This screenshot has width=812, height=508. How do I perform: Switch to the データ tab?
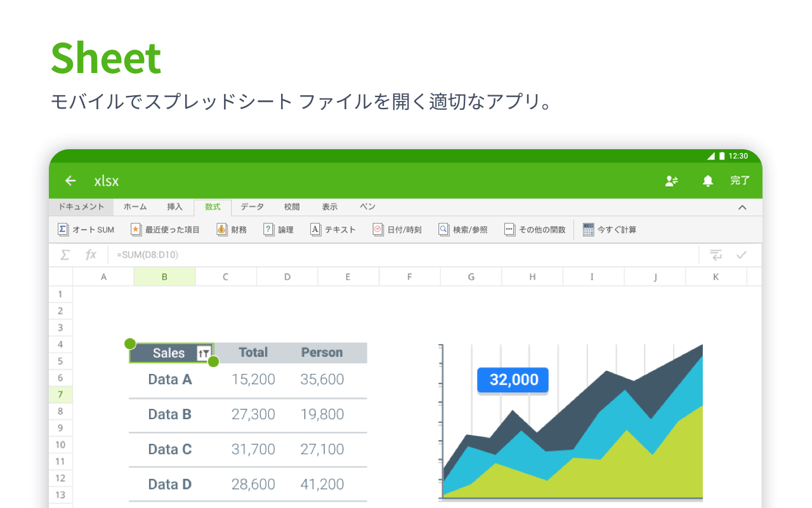(252, 207)
